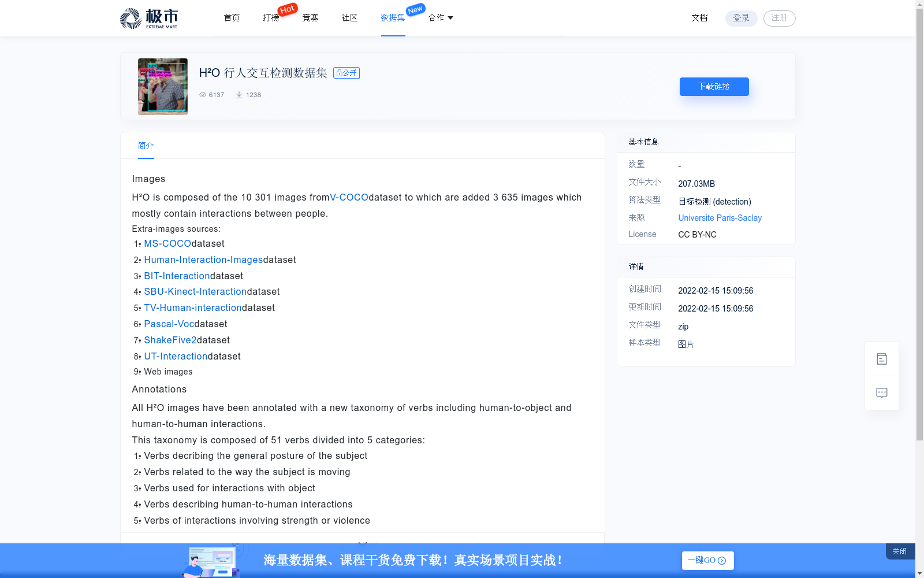Click the 图片 sample type value
The image size is (924, 578).
(686, 344)
